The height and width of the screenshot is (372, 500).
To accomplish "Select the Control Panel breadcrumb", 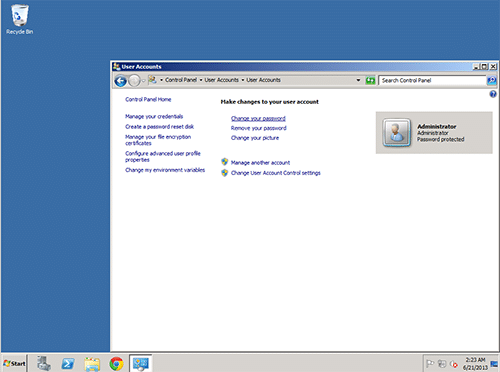I will click(181, 80).
